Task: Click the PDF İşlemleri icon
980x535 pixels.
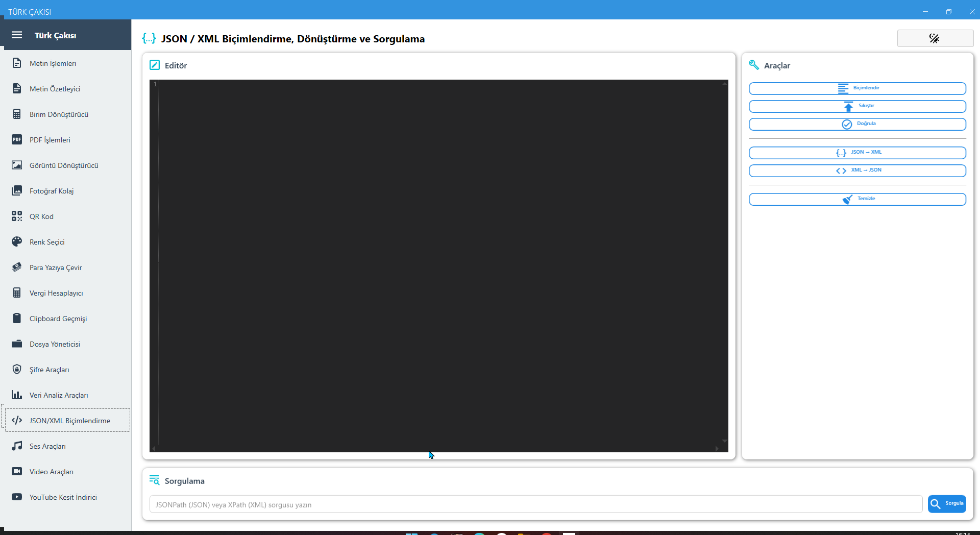Action: [x=17, y=140]
